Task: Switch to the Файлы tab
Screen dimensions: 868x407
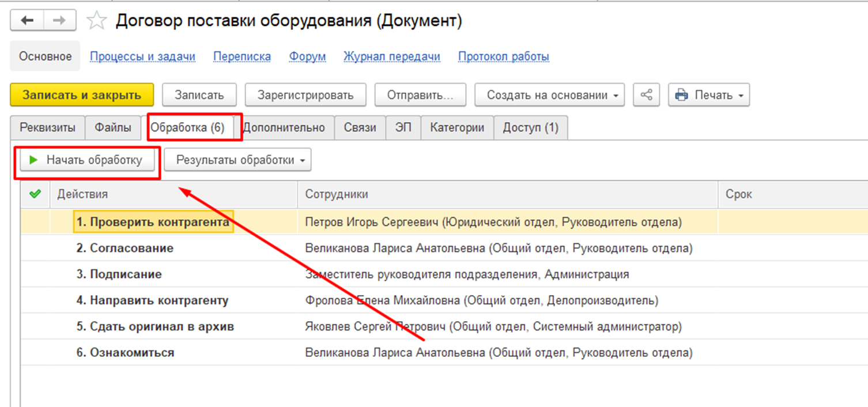Action: point(113,128)
